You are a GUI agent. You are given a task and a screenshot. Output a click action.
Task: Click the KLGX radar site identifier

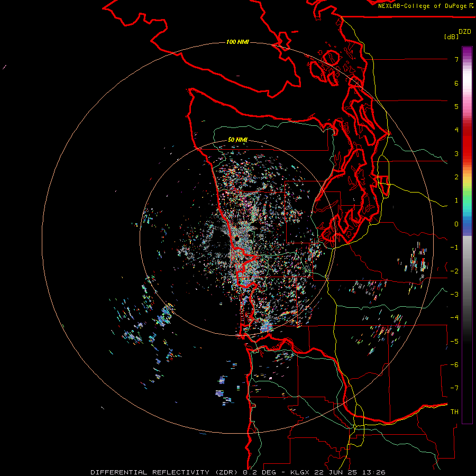[300, 472]
